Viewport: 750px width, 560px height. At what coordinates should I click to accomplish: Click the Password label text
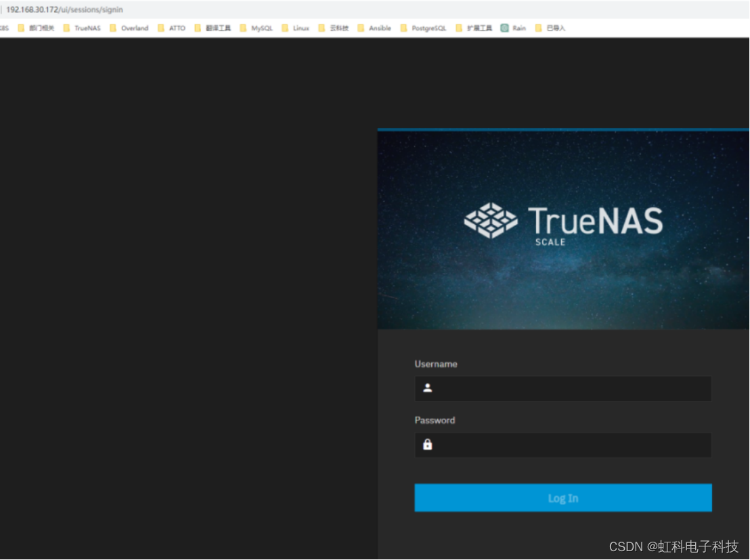tap(435, 421)
